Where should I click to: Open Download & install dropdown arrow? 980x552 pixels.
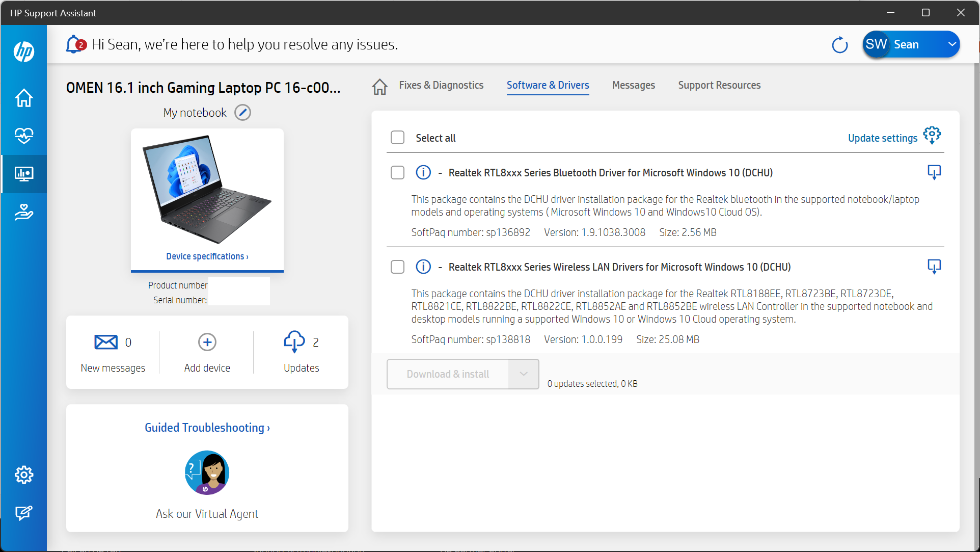coord(523,374)
